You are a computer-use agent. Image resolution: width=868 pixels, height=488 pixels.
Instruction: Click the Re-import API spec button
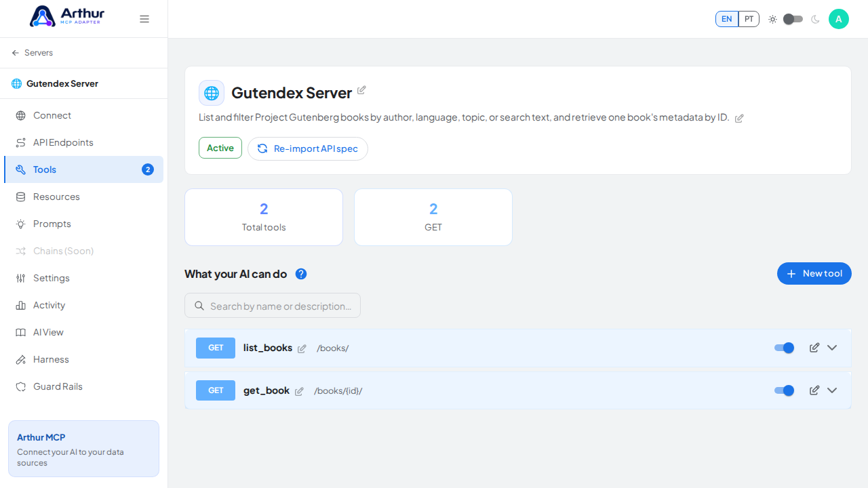click(308, 148)
